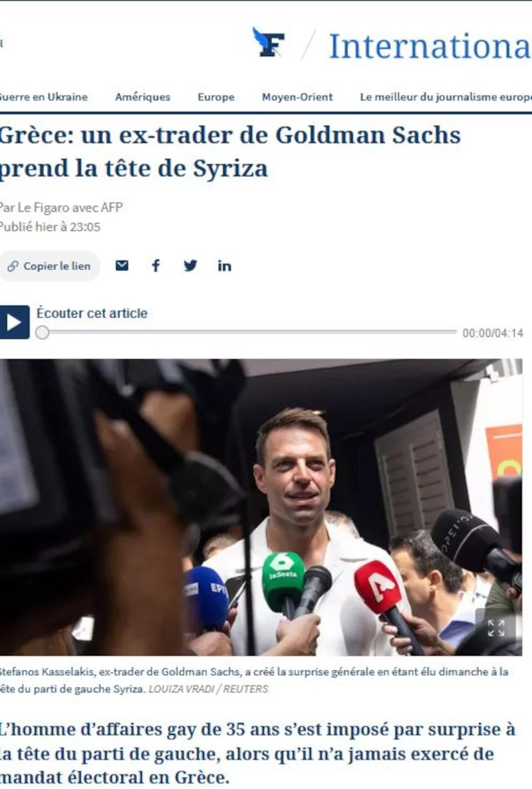Click the audio player progress track

coord(247,332)
